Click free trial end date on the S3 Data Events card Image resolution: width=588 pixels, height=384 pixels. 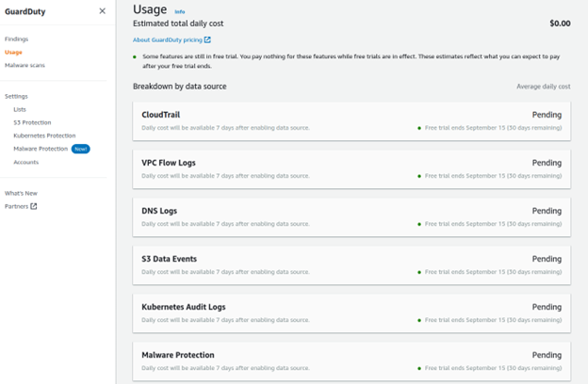[493, 272]
